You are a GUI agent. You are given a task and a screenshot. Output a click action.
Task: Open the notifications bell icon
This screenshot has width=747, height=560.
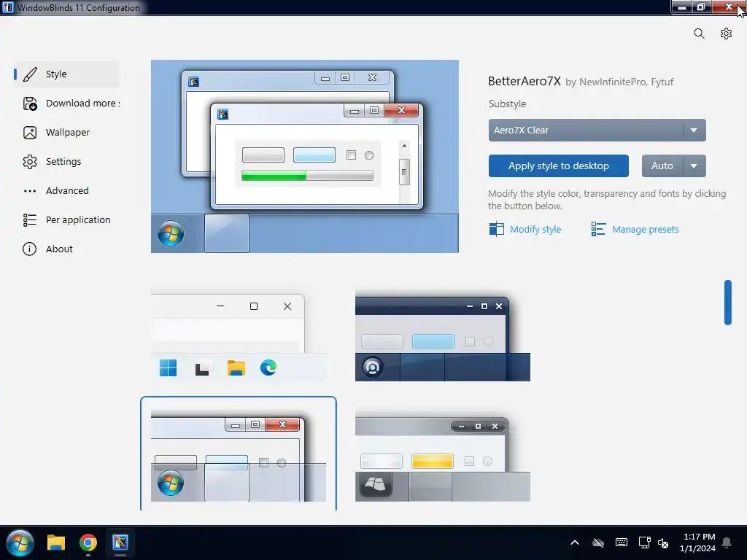[727, 542]
